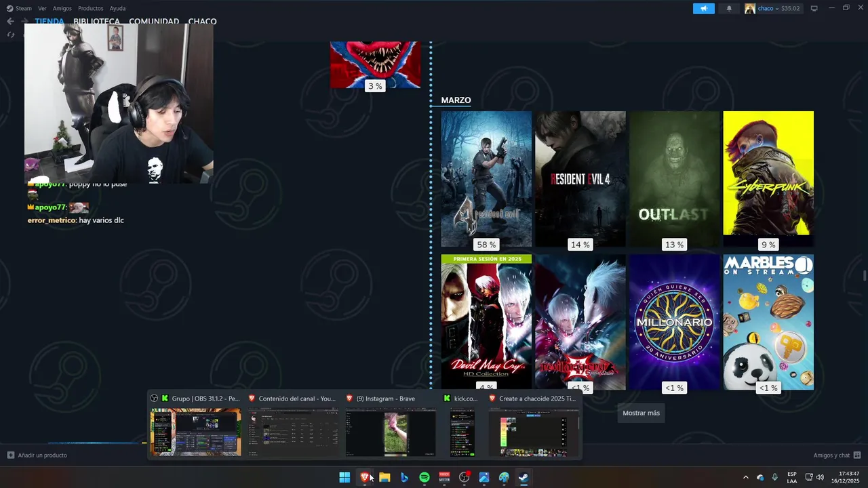Select the Cyberpunk game cover

coord(768,179)
